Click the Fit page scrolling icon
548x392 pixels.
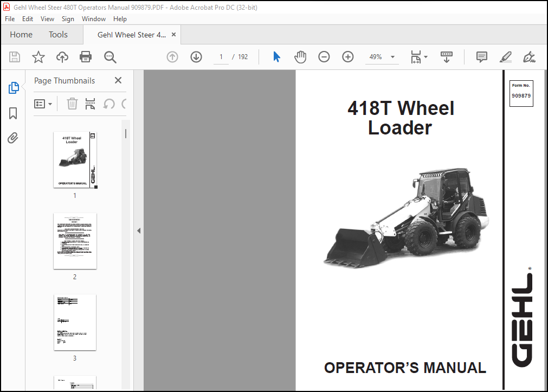coord(416,56)
